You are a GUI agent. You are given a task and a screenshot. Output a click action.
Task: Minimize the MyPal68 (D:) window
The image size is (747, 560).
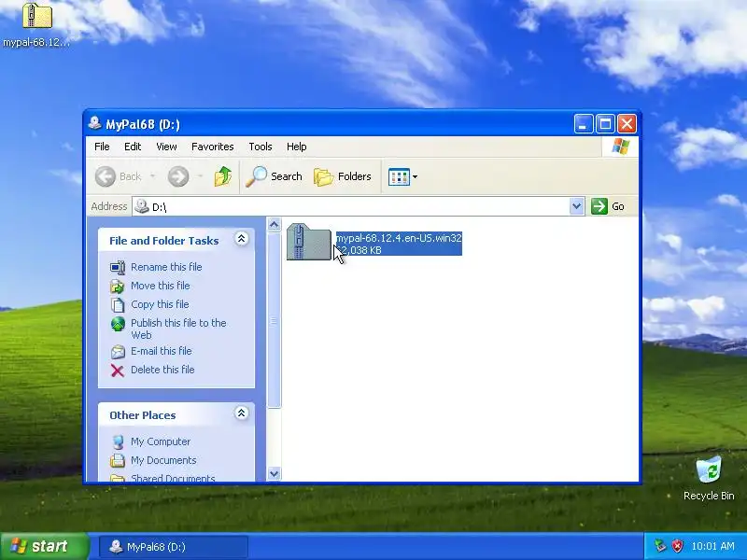click(584, 124)
